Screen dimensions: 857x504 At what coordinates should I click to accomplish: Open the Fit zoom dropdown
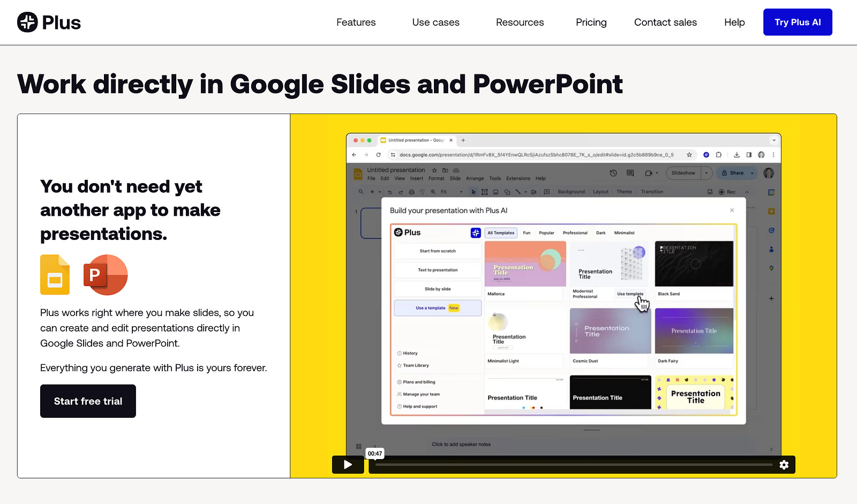click(x=452, y=192)
